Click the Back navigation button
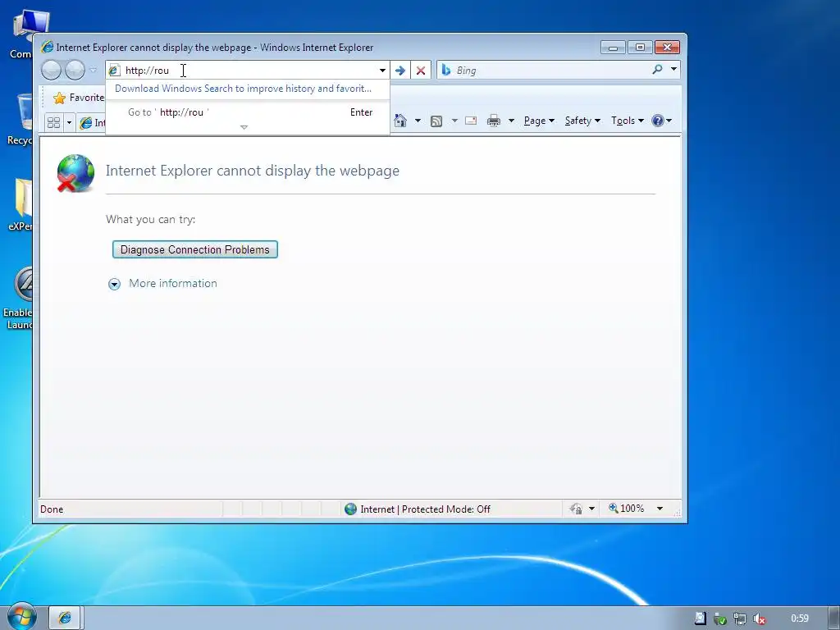This screenshot has height=630, width=840. click(x=51, y=71)
